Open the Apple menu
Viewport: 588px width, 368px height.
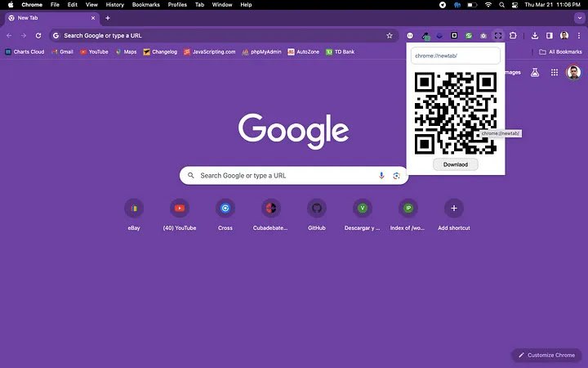coord(11,5)
